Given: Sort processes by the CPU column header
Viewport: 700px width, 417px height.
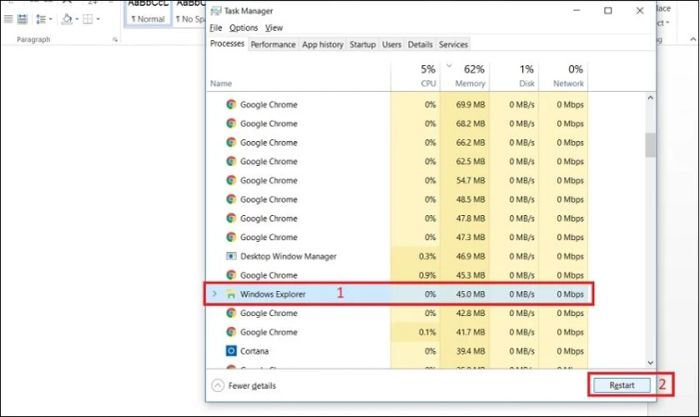Looking at the screenshot, I should click(x=428, y=83).
